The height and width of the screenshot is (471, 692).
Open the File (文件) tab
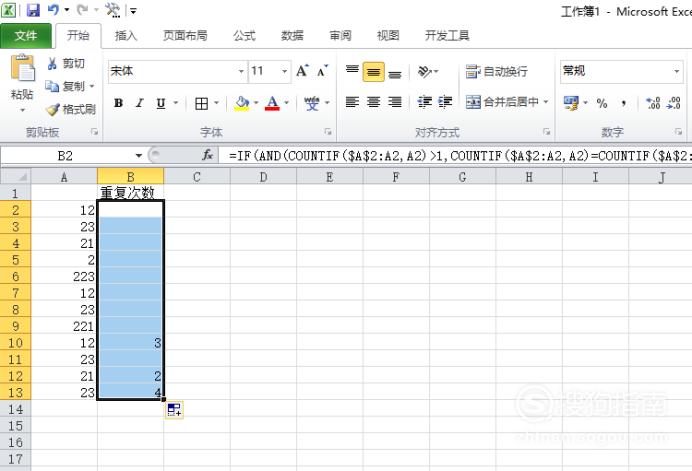26,35
